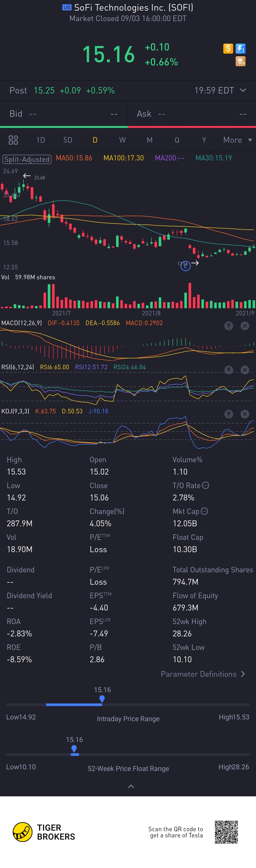Select the W weekly chart tab
This screenshot has height=868, width=256.
pos(123,140)
